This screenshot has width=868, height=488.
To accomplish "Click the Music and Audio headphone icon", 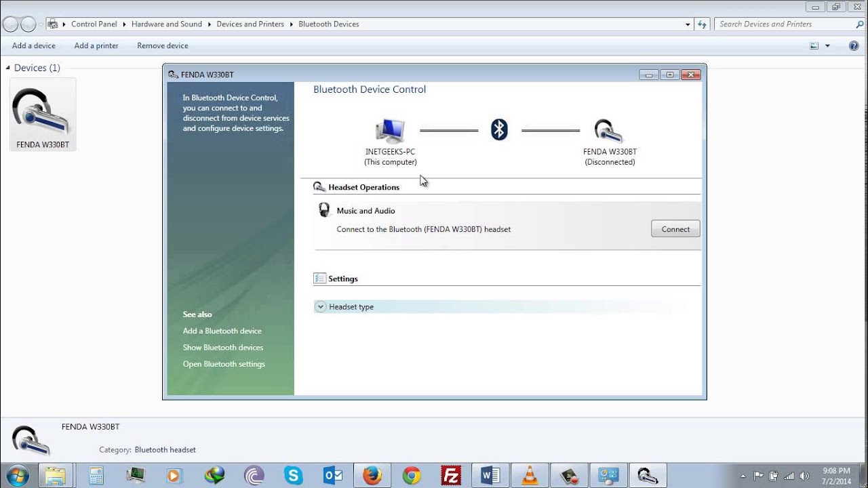I will pos(324,210).
